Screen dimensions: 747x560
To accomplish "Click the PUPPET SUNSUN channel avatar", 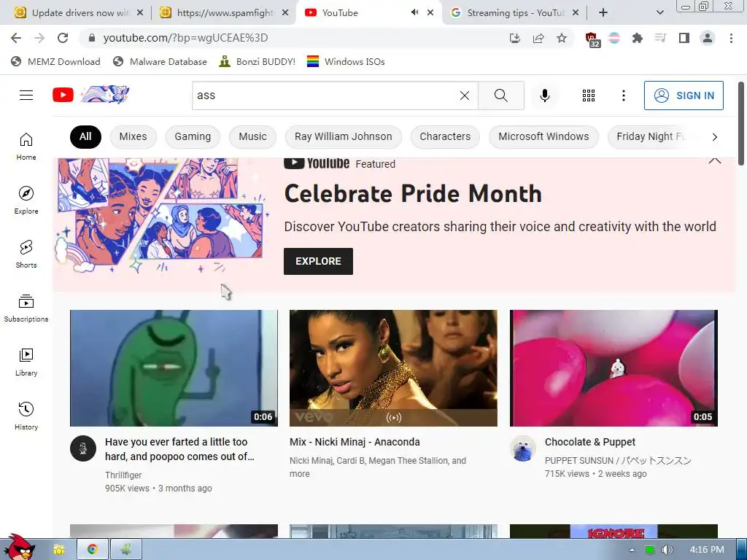I will 522,448.
